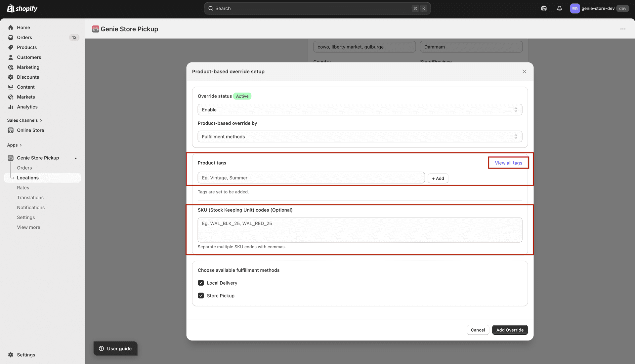The height and width of the screenshot is (364, 635).
Task: Open the Fulfillment methods dropdown
Action: [x=360, y=137]
